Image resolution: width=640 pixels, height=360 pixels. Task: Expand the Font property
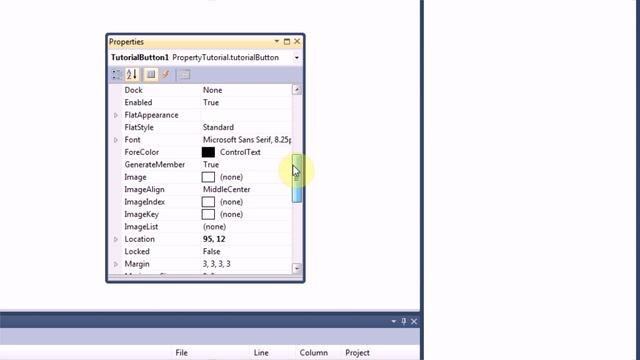pyautogui.click(x=116, y=140)
